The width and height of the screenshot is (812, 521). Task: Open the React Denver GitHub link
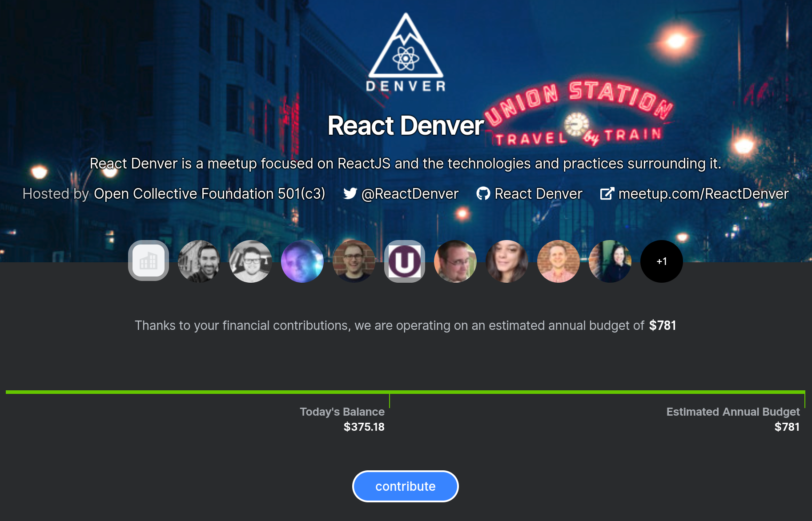click(x=539, y=194)
